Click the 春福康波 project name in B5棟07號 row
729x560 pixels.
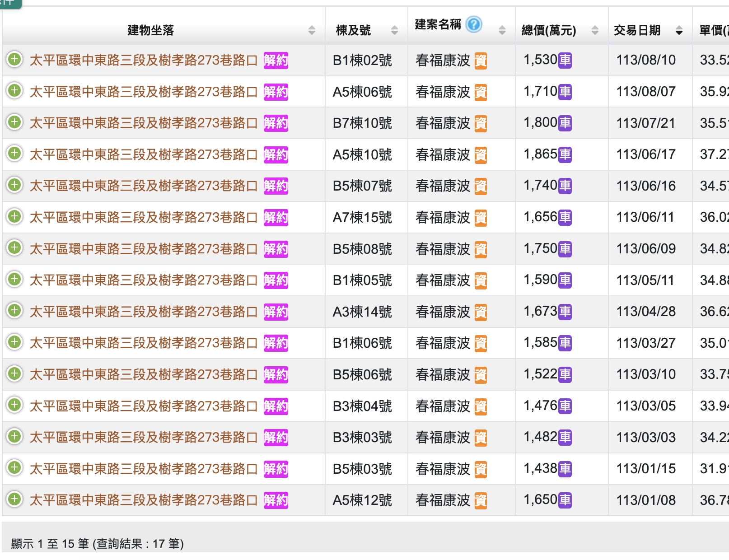click(x=443, y=186)
